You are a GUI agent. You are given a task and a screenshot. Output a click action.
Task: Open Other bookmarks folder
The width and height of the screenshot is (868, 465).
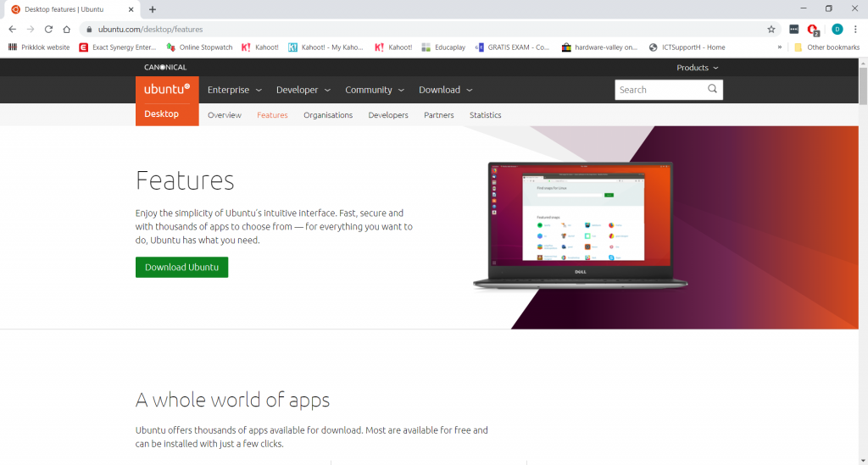tap(827, 47)
